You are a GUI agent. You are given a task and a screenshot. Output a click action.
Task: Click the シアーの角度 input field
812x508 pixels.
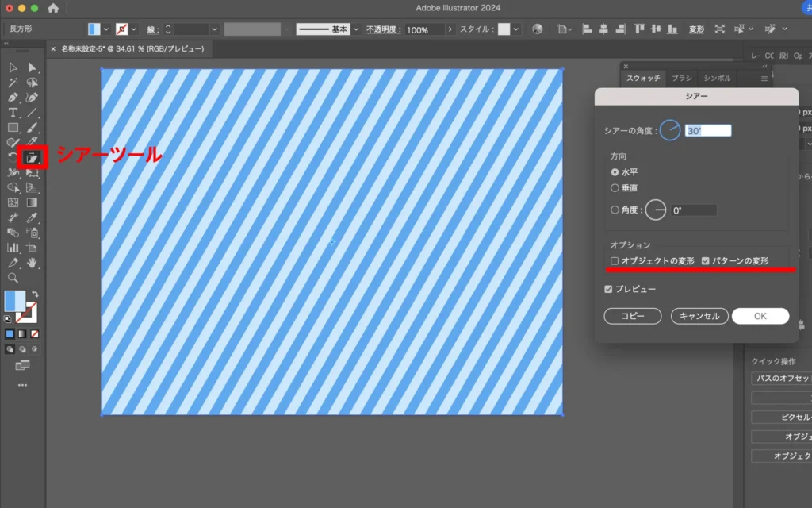[x=708, y=131]
